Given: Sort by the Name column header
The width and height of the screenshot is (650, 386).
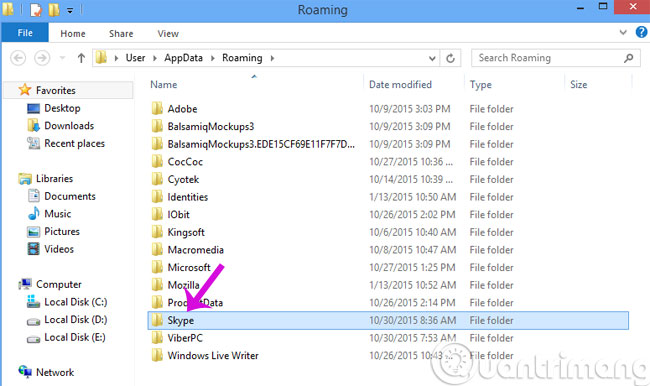Looking at the screenshot, I should (x=164, y=85).
